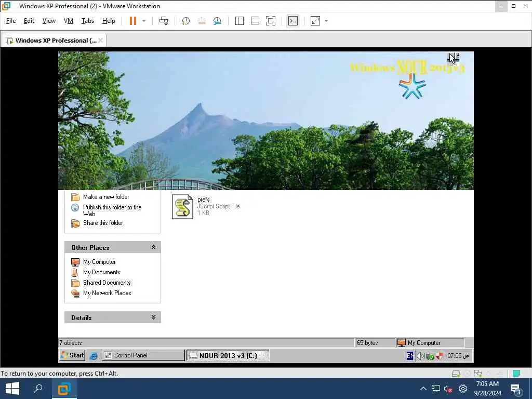Click the XP clock showing 07:05
Viewport: 532px width, 399px height.
458,356
